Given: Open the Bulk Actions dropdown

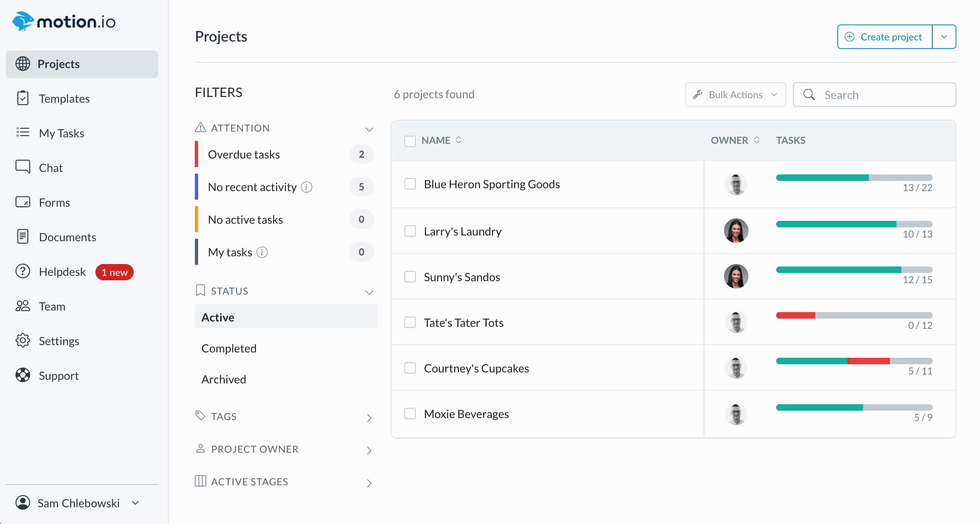Looking at the screenshot, I should (x=735, y=95).
